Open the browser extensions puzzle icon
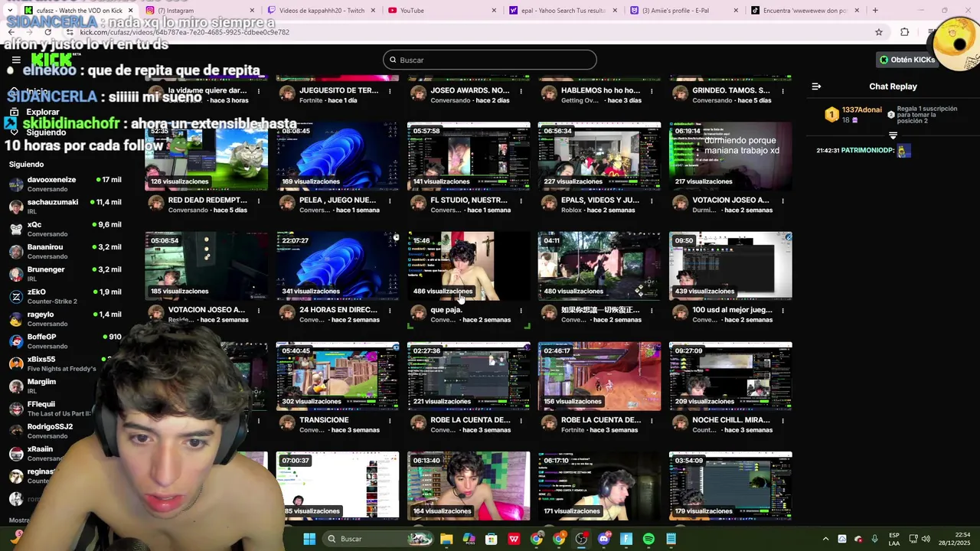 click(905, 32)
